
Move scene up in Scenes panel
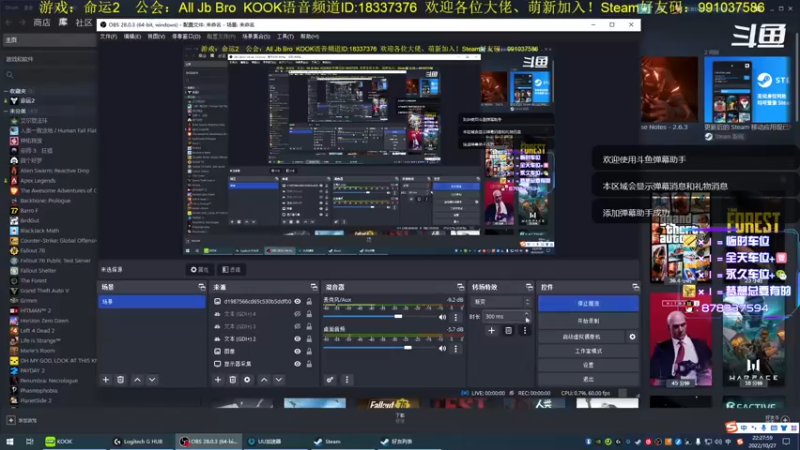[137, 380]
